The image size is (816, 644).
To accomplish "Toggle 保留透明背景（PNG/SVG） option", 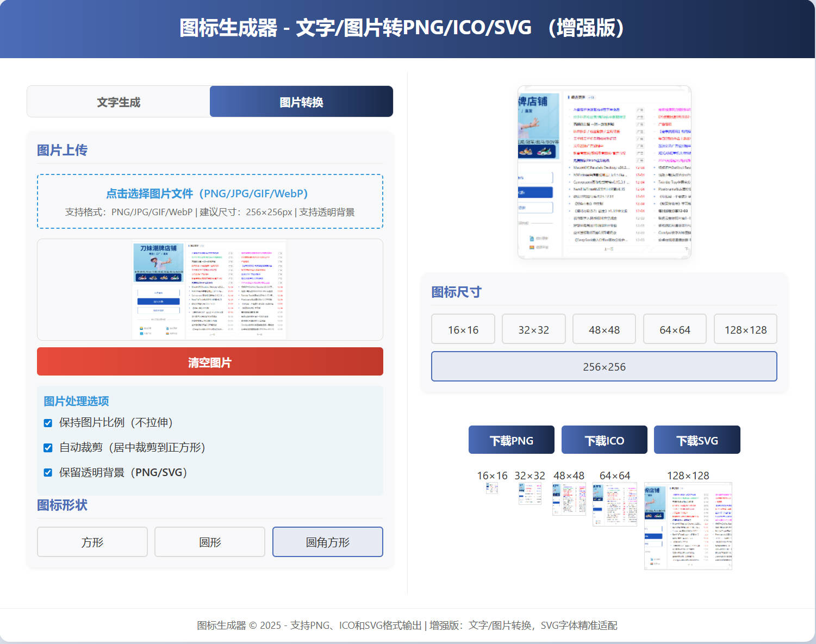I will (48, 472).
